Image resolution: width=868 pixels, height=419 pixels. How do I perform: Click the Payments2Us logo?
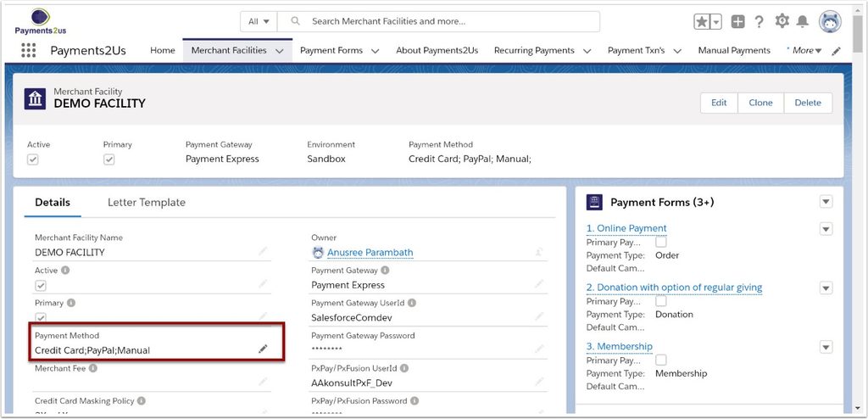click(41, 21)
